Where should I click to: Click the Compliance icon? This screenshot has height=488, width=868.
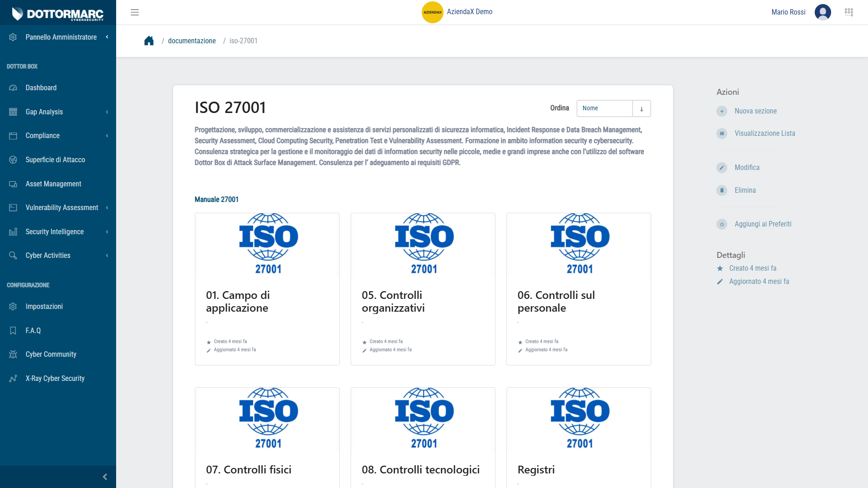[x=13, y=136]
